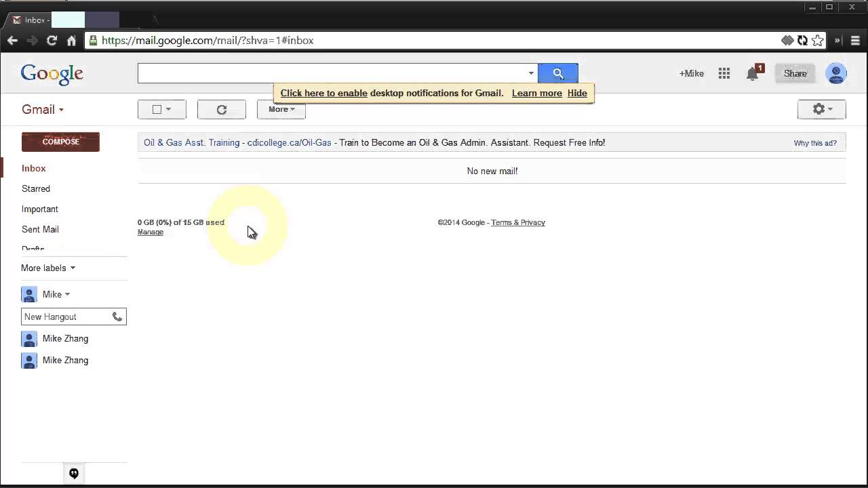Click the browser back arrow
The width and height of the screenshot is (868, 488).
tap(12, 41)
